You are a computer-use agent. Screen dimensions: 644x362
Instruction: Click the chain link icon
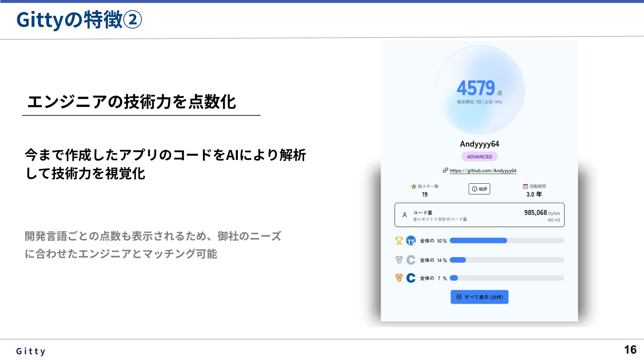click(445, 170)
